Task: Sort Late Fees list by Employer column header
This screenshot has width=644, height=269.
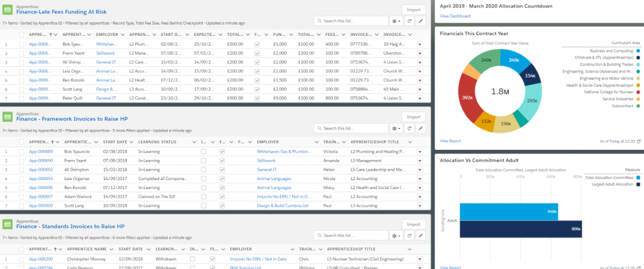Action: (107, 35)
